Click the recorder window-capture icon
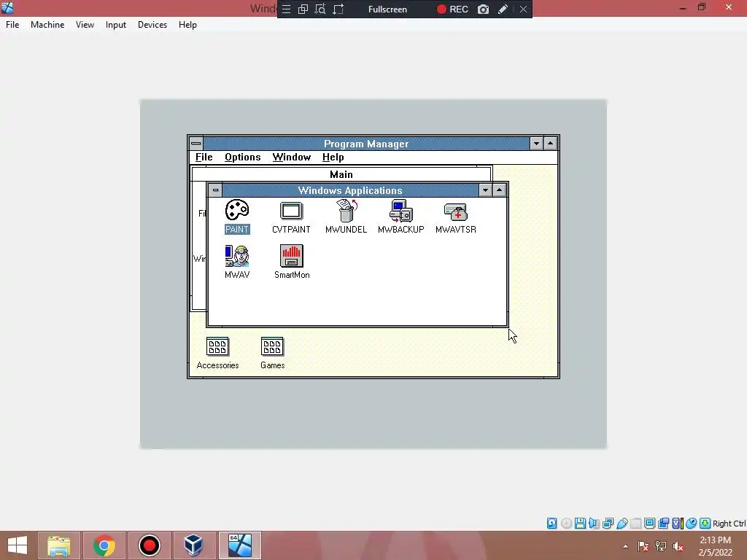This screenshot has width=747, height=560. coord(303,9)
